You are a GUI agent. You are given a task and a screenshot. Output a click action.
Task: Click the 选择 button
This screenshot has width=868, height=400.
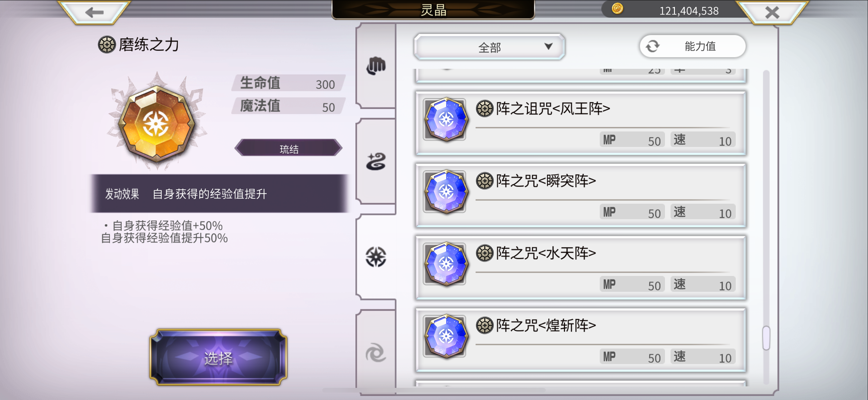[218, 358]
